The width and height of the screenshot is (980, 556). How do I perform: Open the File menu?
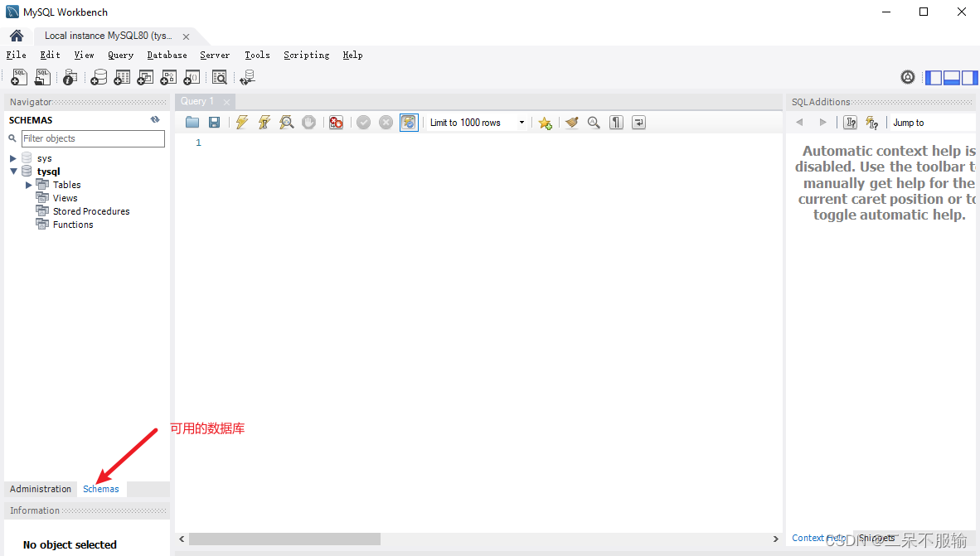click(17, 55)
